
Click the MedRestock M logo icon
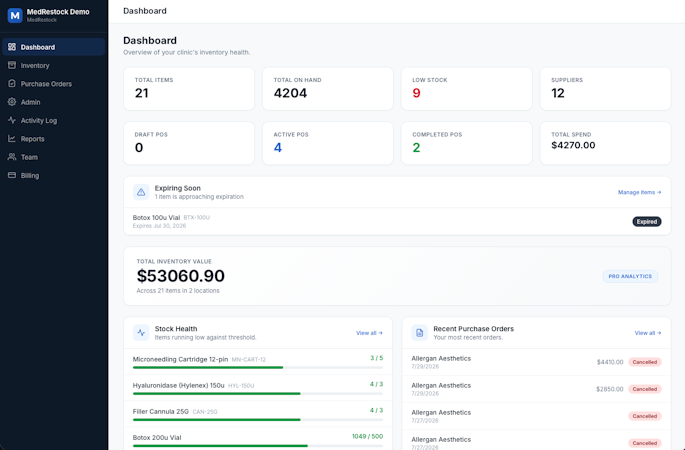click(x=15, y=15)
